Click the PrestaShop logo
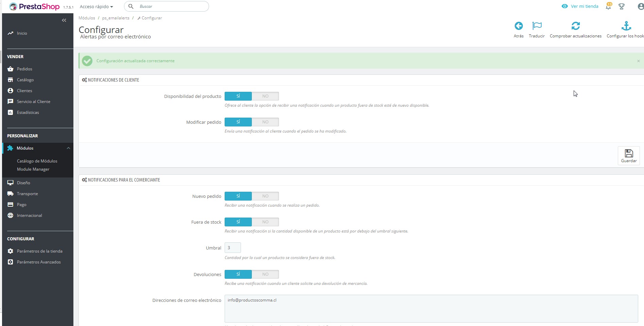Image resolution: width=644 pixels, height=326 pixels. click(34, 6)
